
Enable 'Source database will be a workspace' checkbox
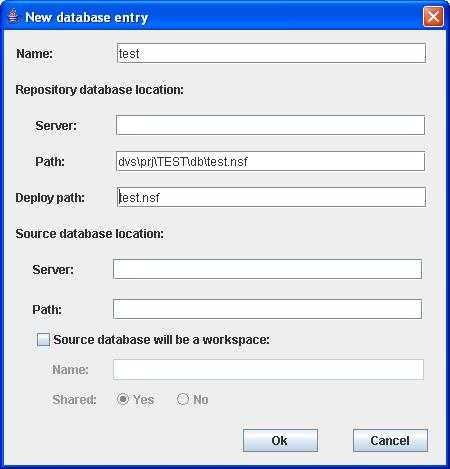coord(43,340)
